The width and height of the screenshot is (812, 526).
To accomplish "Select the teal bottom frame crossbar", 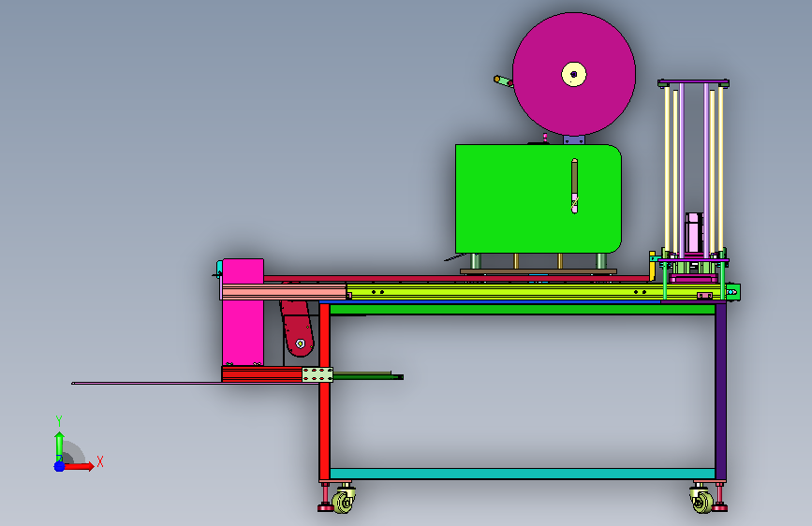I will pyautogui.click(x=523, y=474).
